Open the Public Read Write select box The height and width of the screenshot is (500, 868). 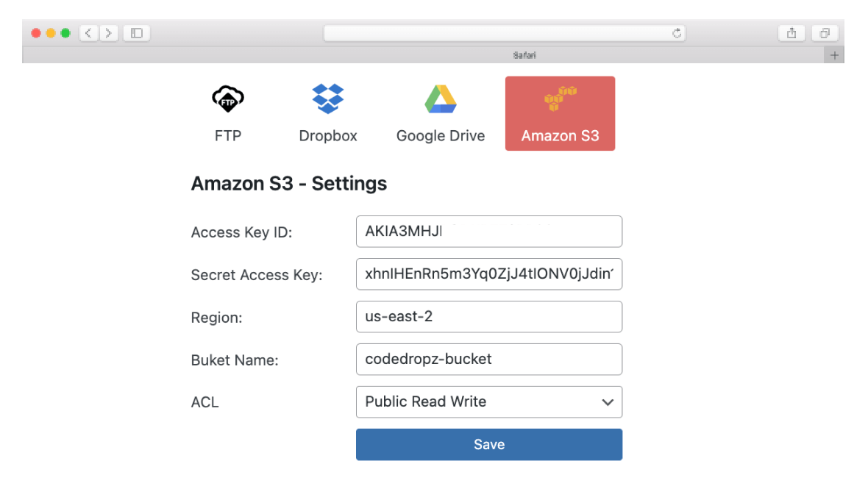point(478,402)
